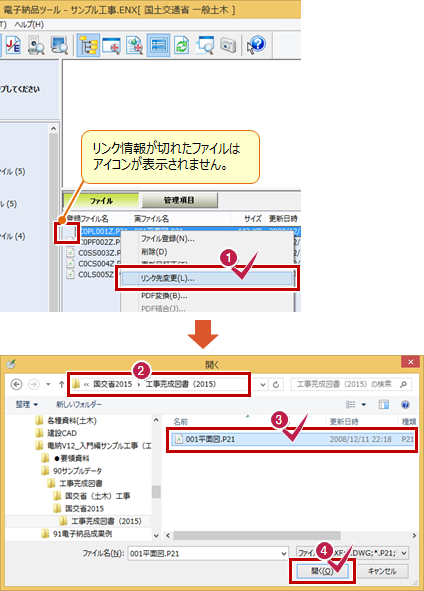424x591 pixels.
Task: Click the window with red plus icon
Action: point(112,46)
